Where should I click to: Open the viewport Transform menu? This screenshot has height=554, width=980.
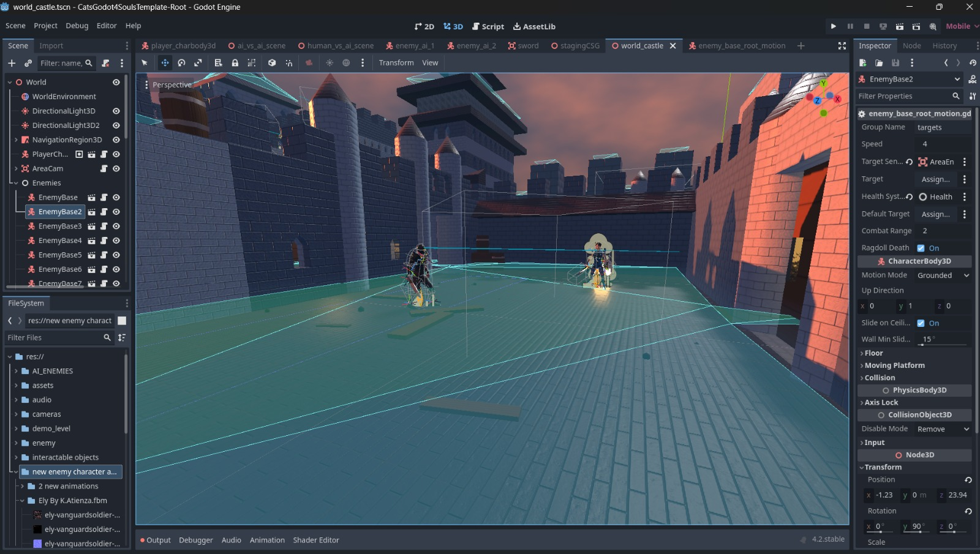pyautogui.click(x=396, y=62)
